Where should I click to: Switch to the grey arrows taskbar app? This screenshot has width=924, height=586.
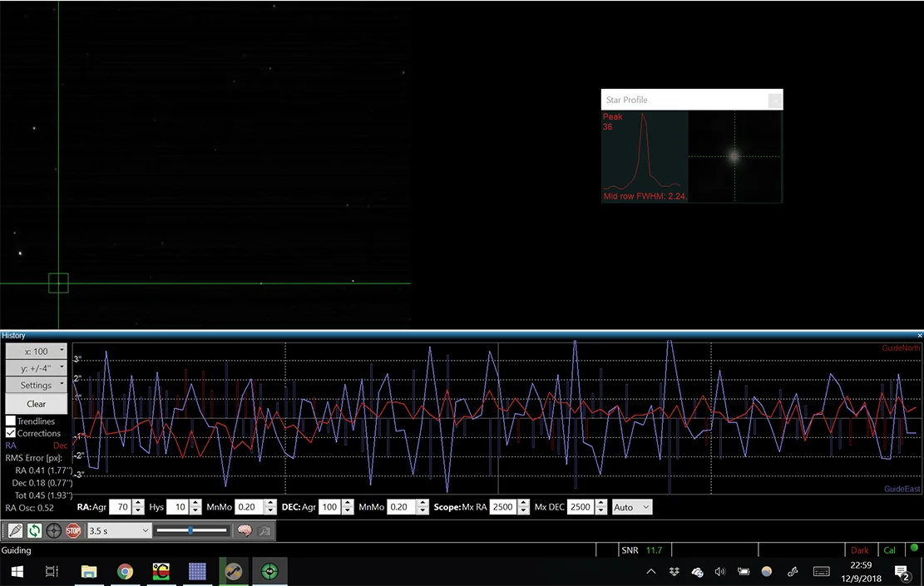tap(234, 571)
